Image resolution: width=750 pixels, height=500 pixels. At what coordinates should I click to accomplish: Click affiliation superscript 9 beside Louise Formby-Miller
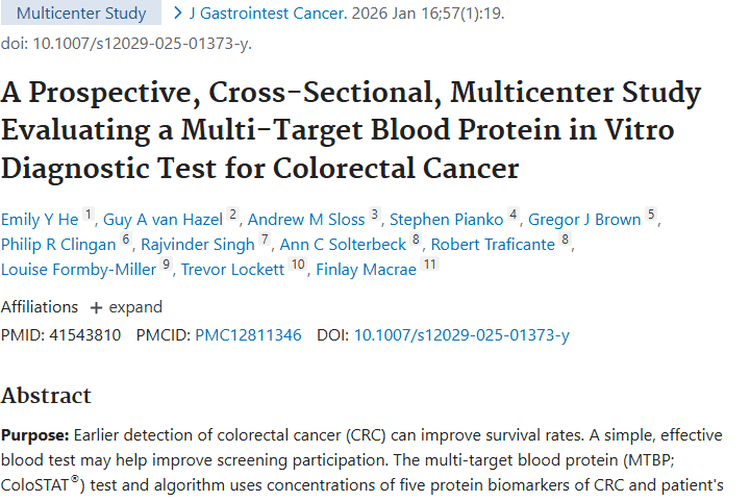pyautogui.click(x=167, y=265)
